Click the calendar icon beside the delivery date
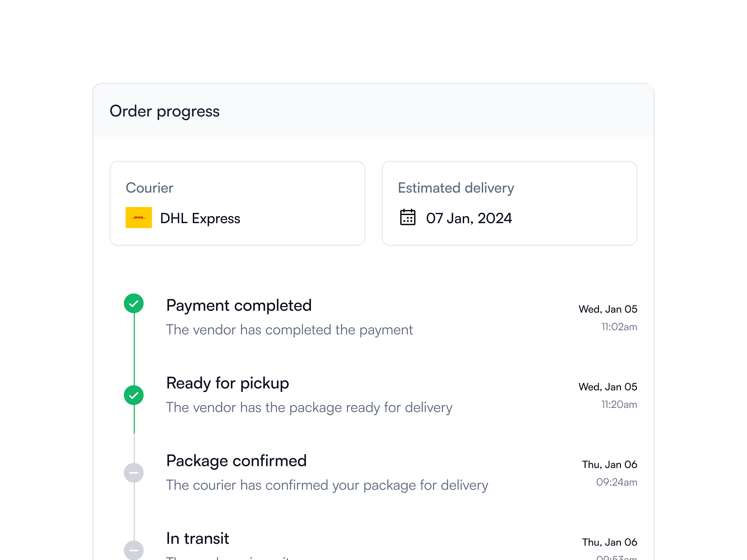747x560 pixels. pyautogui.click(x=407, y=217)
